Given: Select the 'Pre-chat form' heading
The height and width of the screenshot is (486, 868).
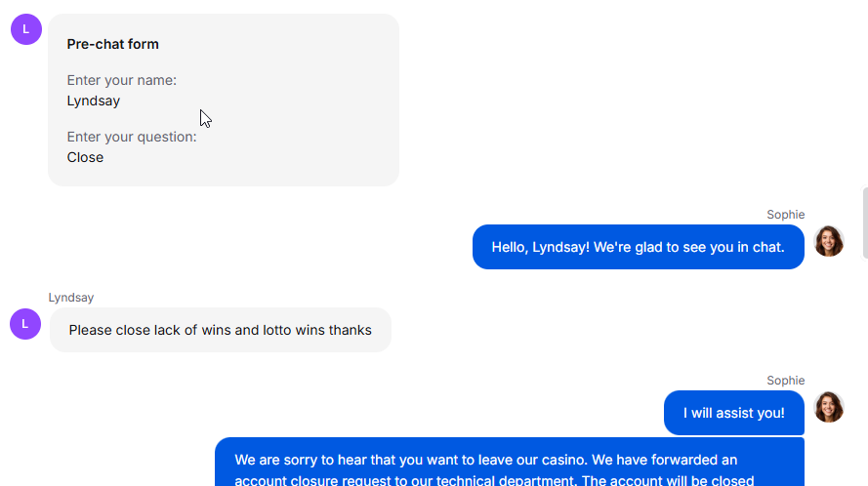Looking at the screenshot, I should click(113, 44).
